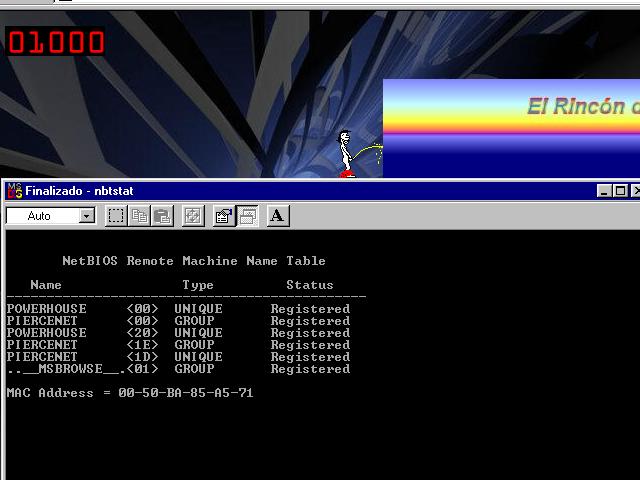The height and width of the screenshot is (480, 640).
Task: Click PIERCENET <1D> UNIQUE row
Action: 178,357
